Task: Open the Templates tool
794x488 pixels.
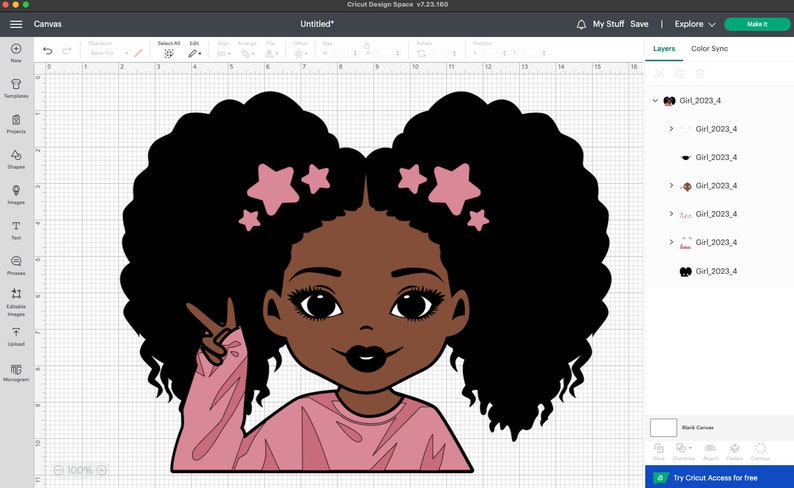Action: click(16, 88)
